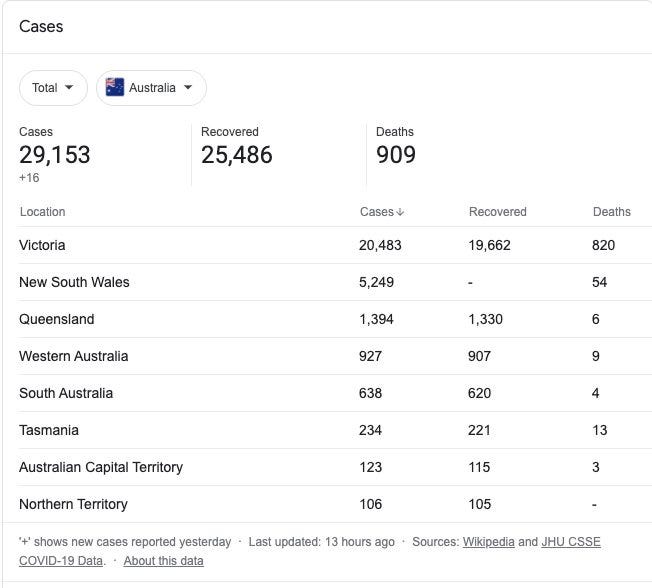Click the Australia dropdown arrow

pyautogui.click(x=188, y=87)
